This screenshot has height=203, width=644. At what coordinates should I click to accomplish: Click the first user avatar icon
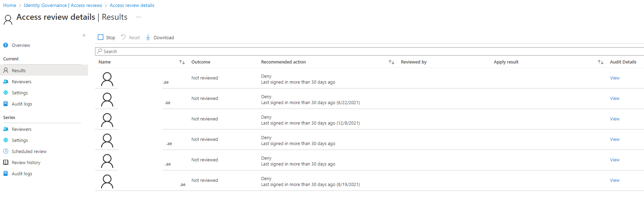tap(107, 79)
